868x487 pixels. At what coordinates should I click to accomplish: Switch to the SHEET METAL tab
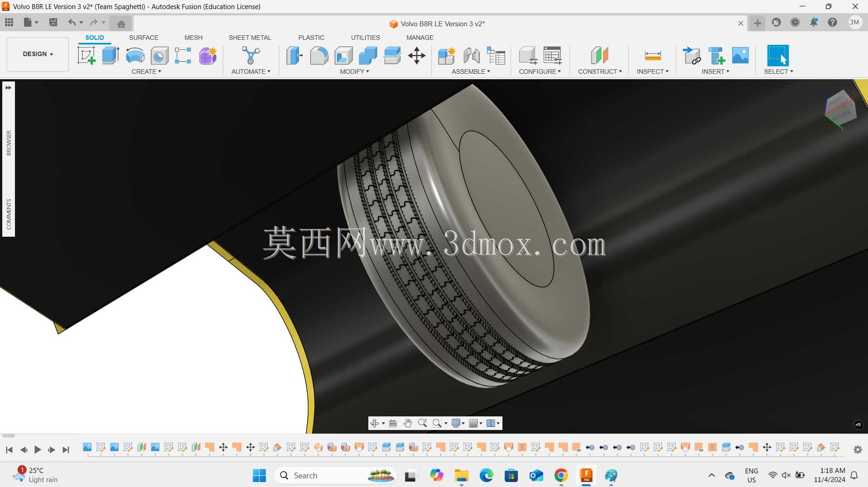(250, 38)
